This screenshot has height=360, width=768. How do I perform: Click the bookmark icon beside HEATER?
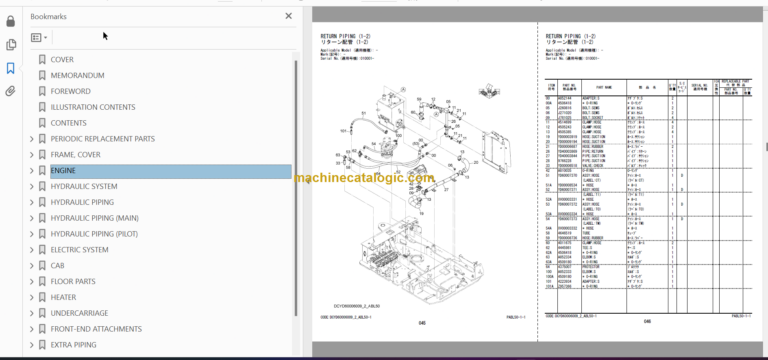tap(42, 297)
